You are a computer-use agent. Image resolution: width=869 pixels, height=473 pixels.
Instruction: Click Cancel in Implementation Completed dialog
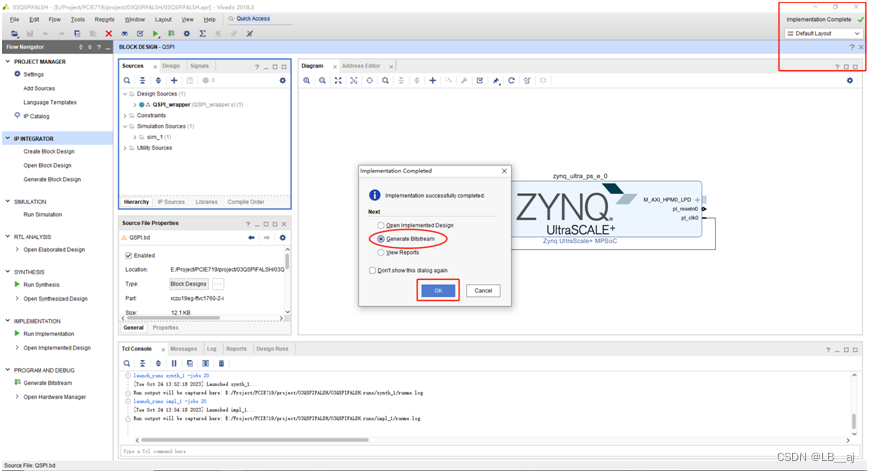(483, 291)
